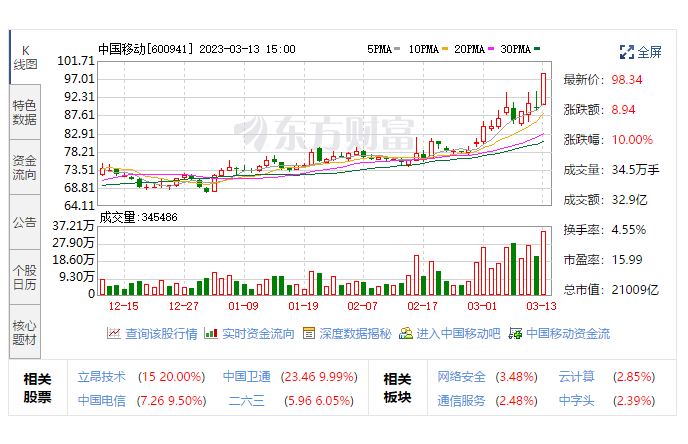Click the 5PMA gray legend swatch
The height and width of the screenshot is (444, 688).
click(397, 49)
